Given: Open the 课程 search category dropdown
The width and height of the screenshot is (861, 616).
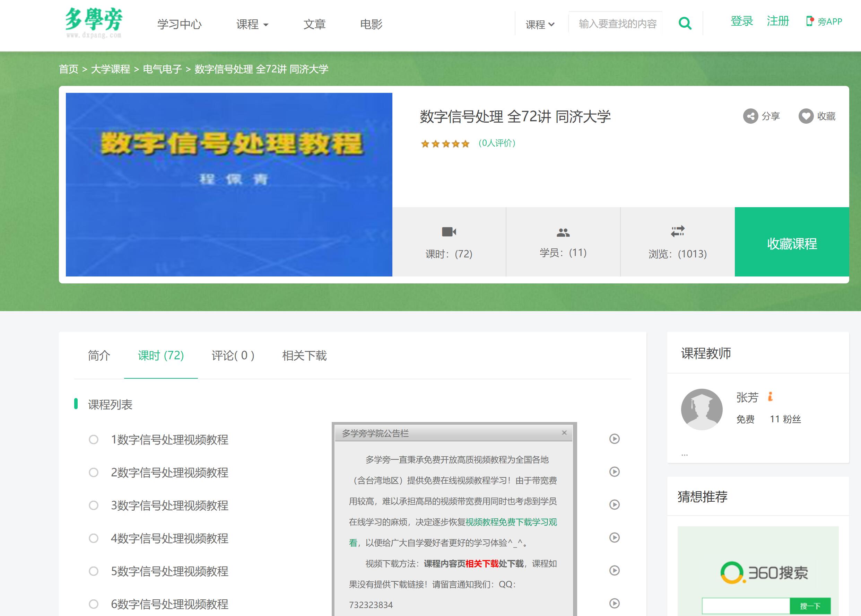Looking at the screenshot, I should coord(540,25).
